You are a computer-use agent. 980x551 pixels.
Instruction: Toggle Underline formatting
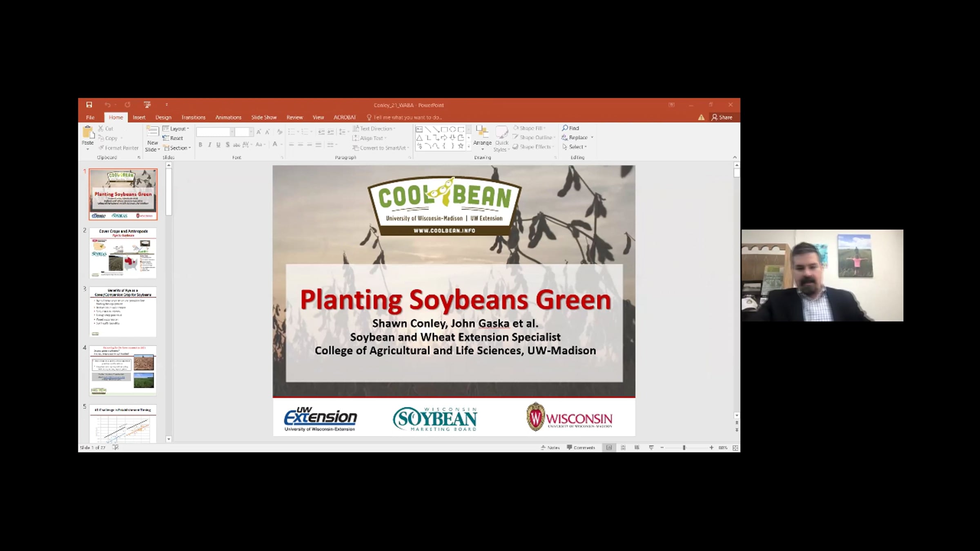coord(218,144)
